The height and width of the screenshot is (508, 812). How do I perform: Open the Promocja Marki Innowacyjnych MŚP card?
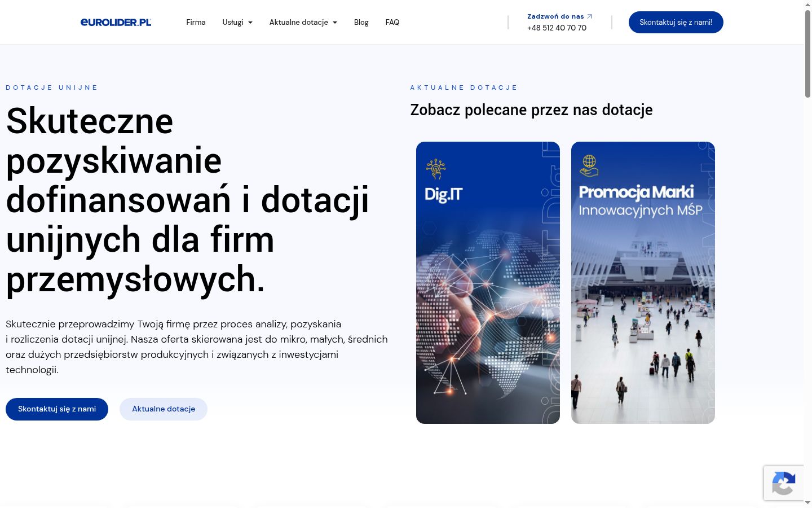coord(643,283)
